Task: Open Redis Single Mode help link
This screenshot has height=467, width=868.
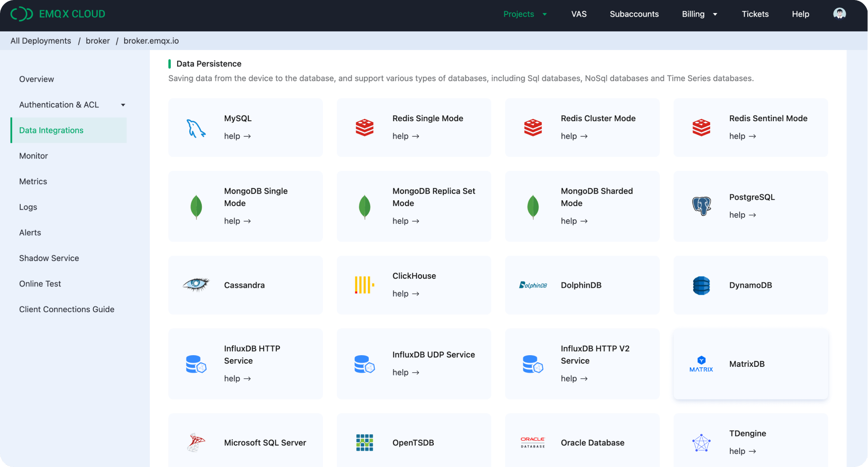Action: 406,136
